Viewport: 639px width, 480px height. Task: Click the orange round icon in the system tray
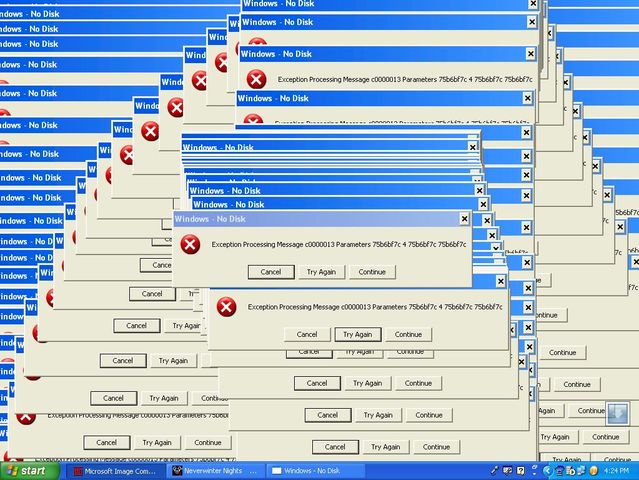click(593, 471)
